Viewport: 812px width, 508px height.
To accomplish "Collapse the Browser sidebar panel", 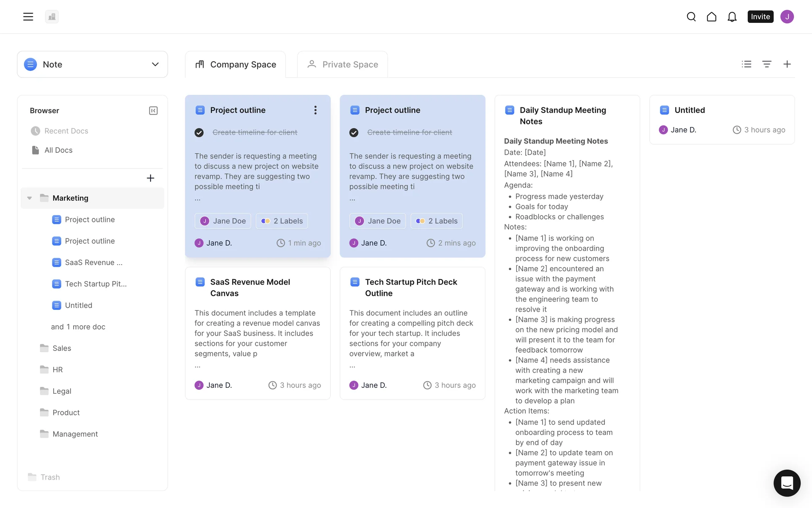I will click(153, 110).
